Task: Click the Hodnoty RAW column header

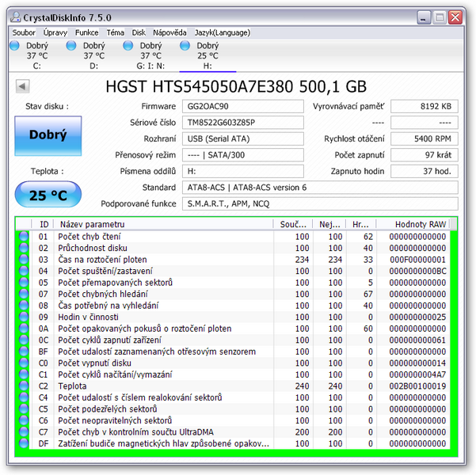Action: (x=413, y=224)
